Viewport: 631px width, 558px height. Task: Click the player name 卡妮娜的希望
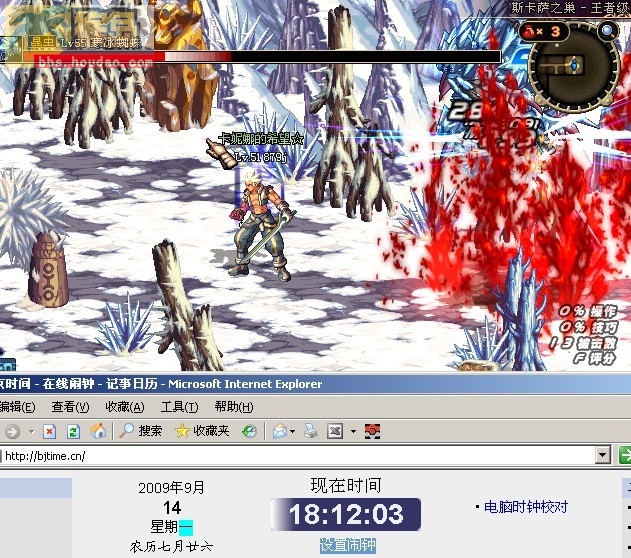click(x=261, y=139)
